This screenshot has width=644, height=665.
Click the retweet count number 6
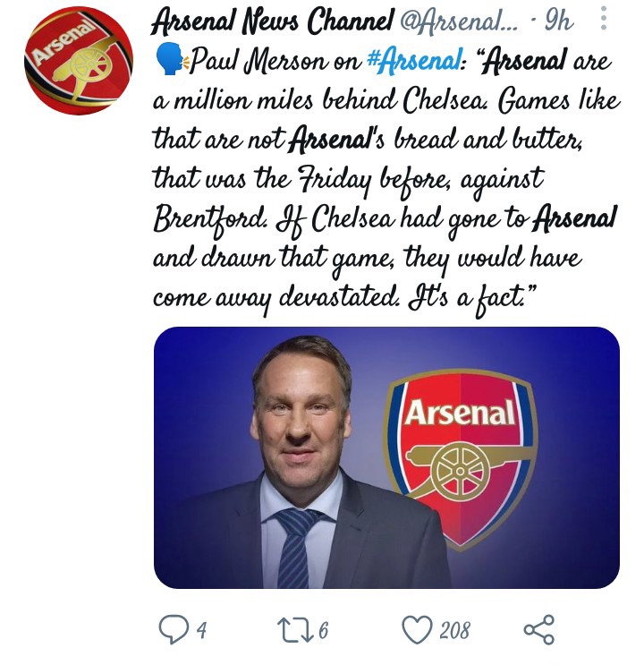click(323, 630)
